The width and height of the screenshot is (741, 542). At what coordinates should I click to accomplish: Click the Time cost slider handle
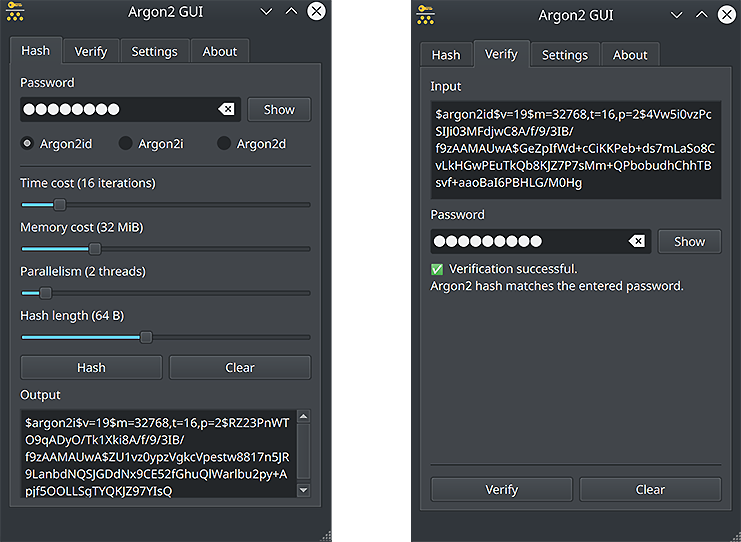point(59,205)
